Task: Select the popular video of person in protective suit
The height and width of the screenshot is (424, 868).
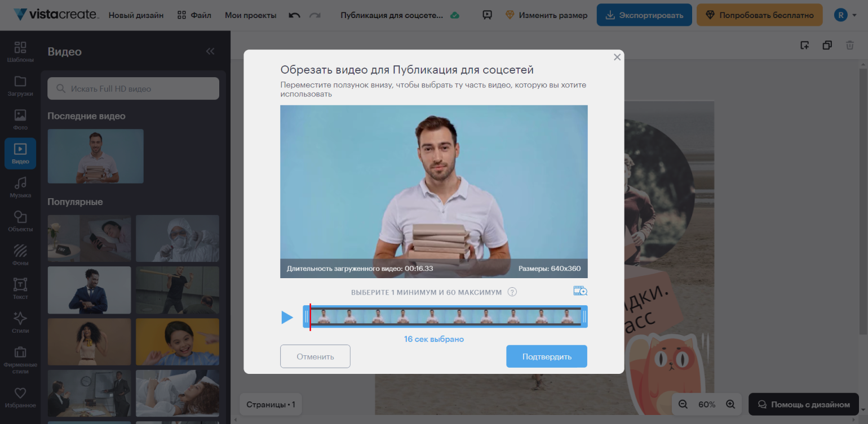Action: pyautogui.click(x=178, y=238)
